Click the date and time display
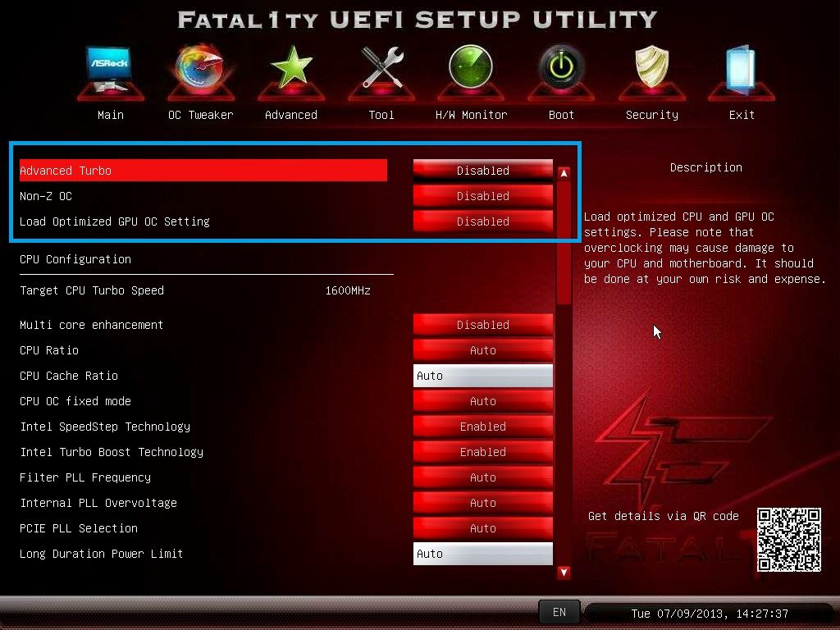This screenshot has height=630, width=840. tap(710, 614)
